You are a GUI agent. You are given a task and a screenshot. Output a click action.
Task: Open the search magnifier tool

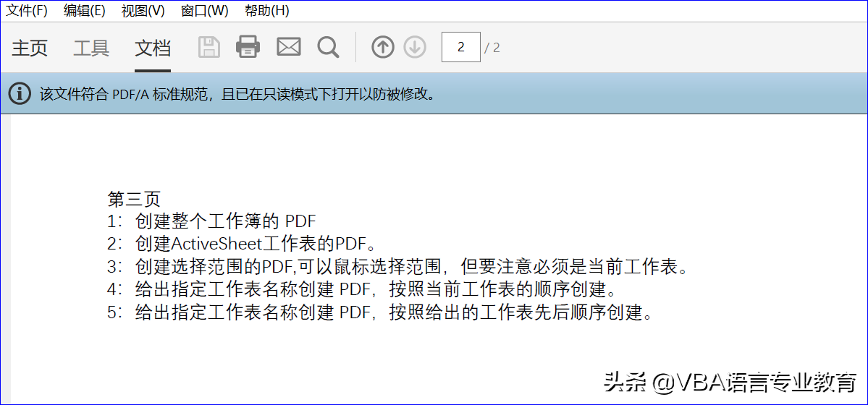[x=328, y=47]
